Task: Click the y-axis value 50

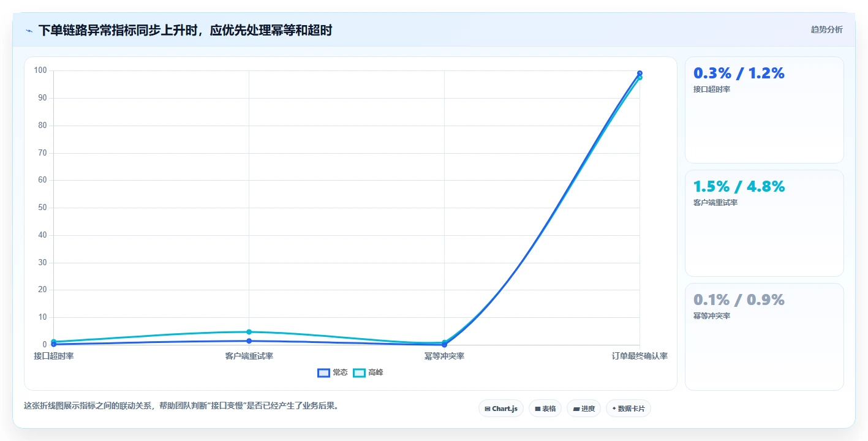Action: click(43, 208)
